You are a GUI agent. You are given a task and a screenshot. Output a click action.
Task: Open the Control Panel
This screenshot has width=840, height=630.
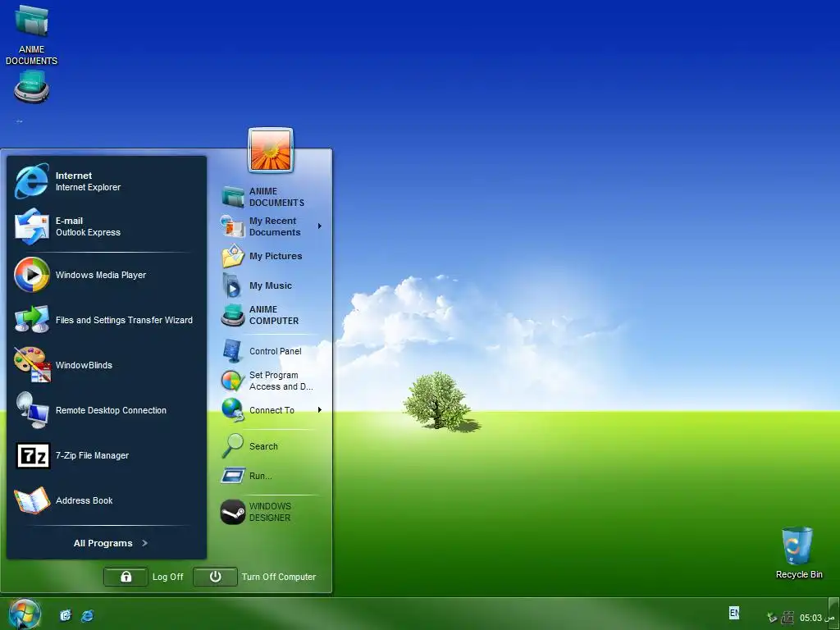coord(272,351)
